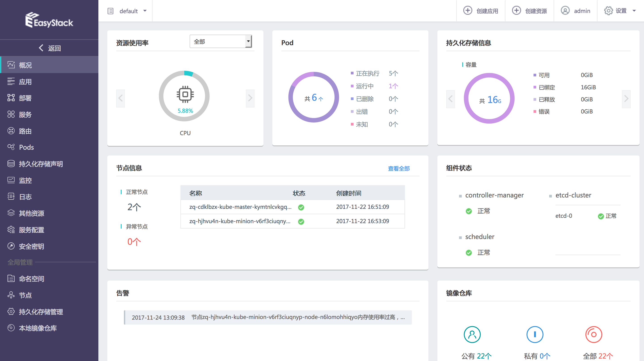Click the plus icon for 创建应用
644x361 pixels.
468,10
